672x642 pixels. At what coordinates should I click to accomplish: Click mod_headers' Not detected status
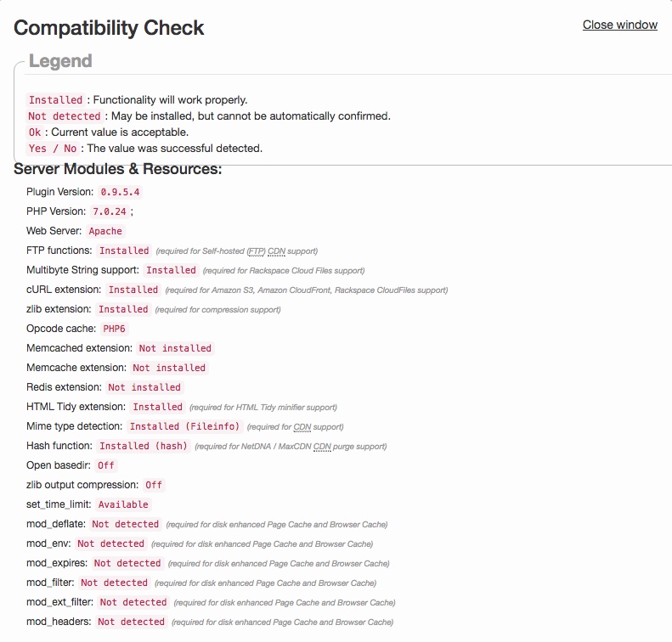(x=131, y=622)
